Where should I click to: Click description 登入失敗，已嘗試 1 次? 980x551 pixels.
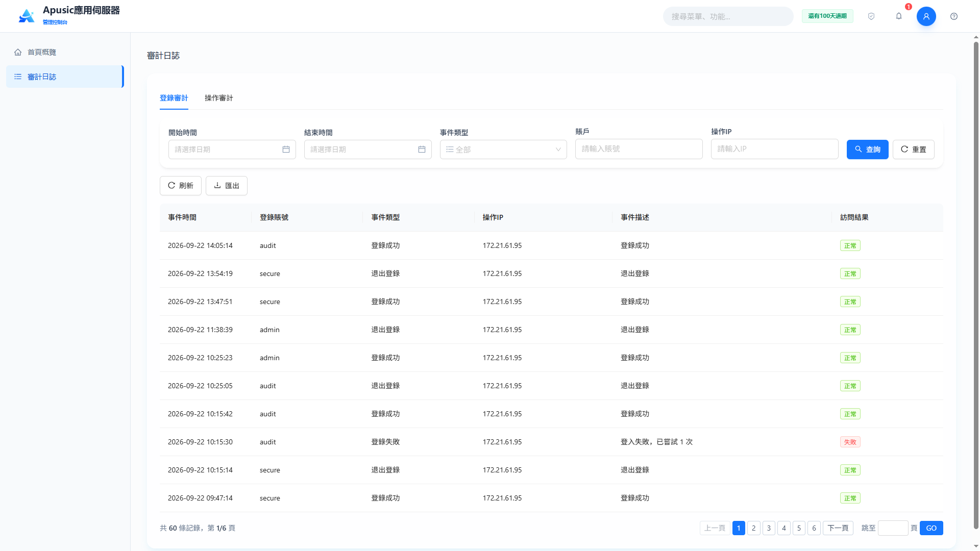click(x=656, y=442)
